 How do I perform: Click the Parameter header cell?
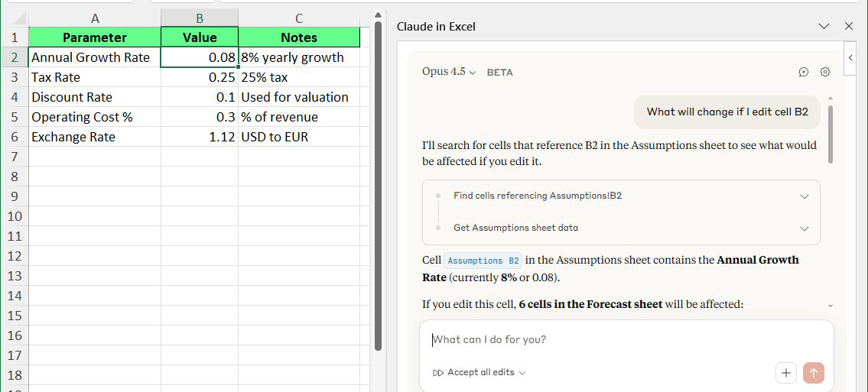pos(95,37)
